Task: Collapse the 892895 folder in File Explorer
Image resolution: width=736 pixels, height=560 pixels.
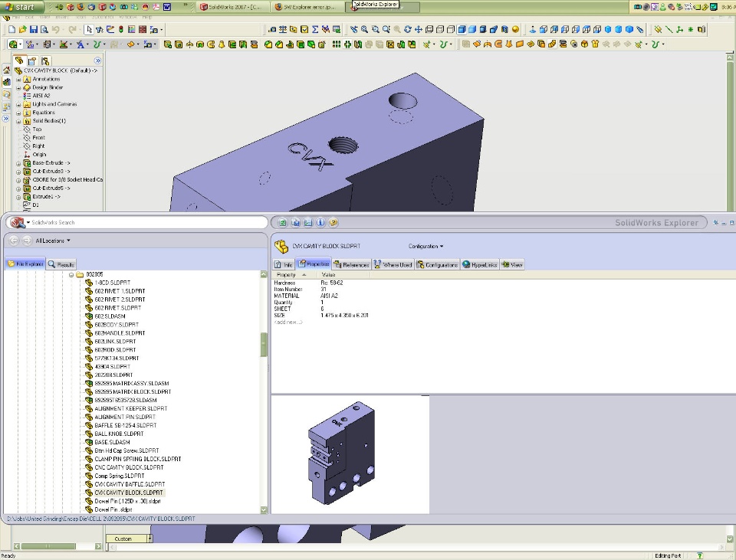Action: pyautogui.click(x=71, y=275)
